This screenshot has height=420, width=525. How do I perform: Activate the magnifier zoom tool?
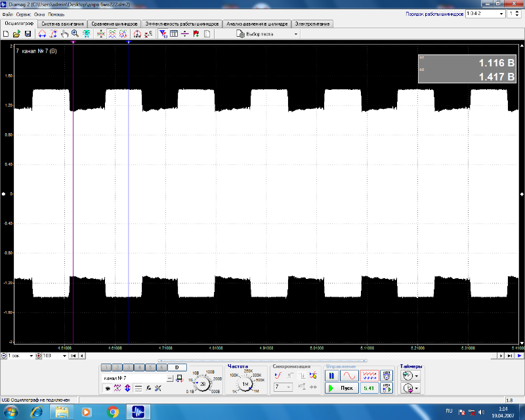click(75, 34)
